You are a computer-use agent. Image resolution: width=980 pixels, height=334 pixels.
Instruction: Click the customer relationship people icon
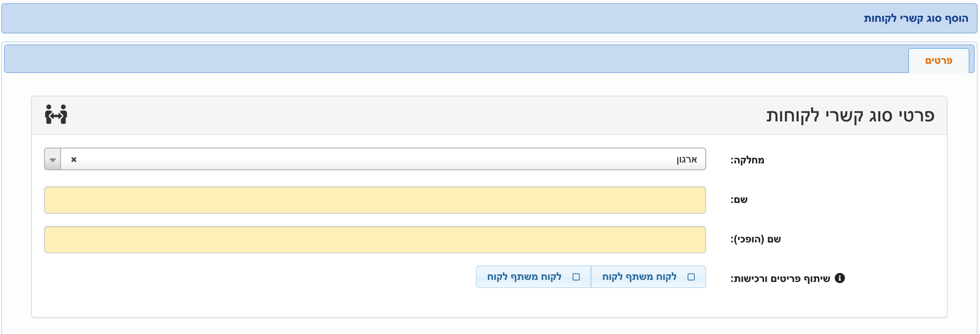(56, 115)
